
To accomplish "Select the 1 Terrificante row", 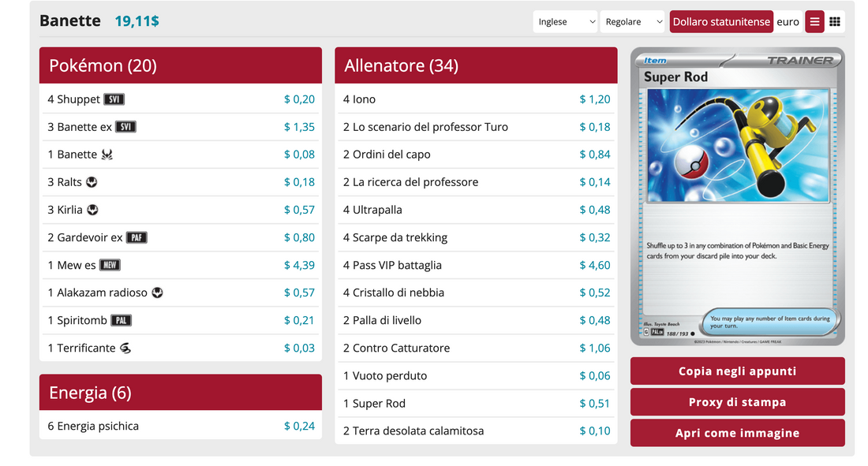I will 181,348.
